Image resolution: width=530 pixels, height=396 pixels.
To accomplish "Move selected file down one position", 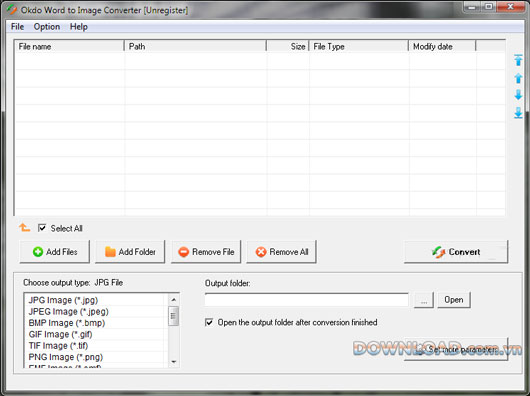I will click(518, 95).
